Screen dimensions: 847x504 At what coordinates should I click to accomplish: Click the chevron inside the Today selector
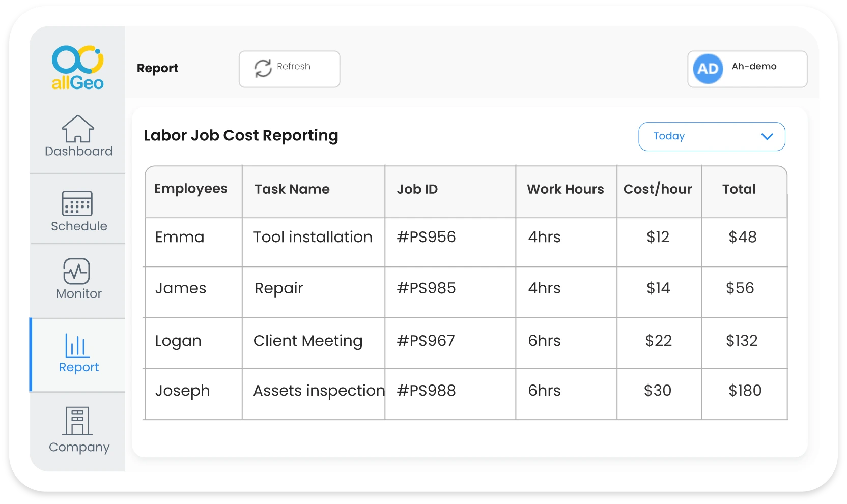click(766, 136)
